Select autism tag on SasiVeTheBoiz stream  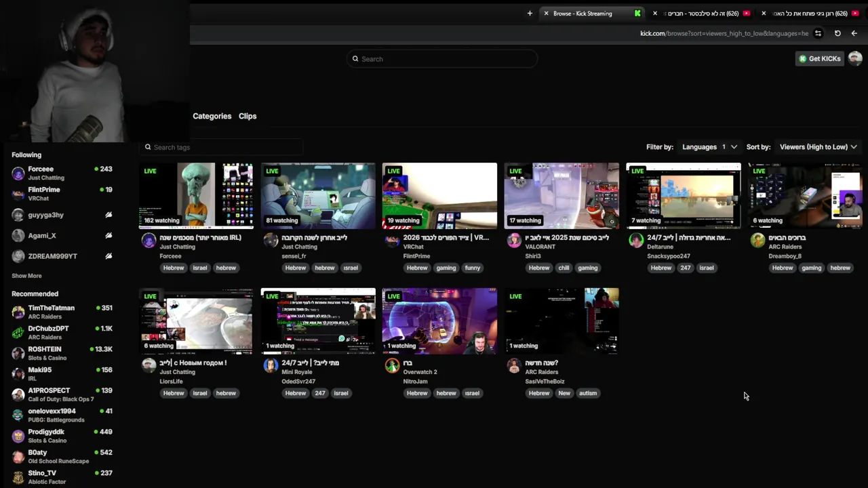[x=588, y=393]
